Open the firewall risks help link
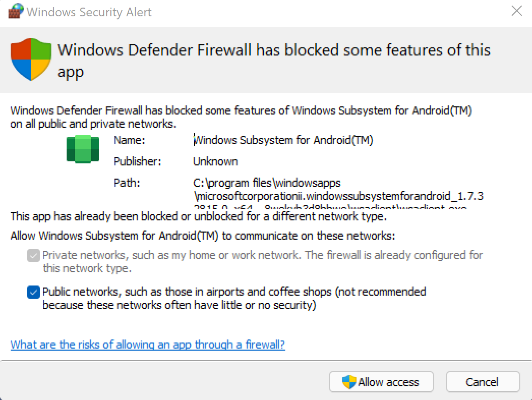Image resolution: width=532 pixels, height=400 pixels. point(147,345)
